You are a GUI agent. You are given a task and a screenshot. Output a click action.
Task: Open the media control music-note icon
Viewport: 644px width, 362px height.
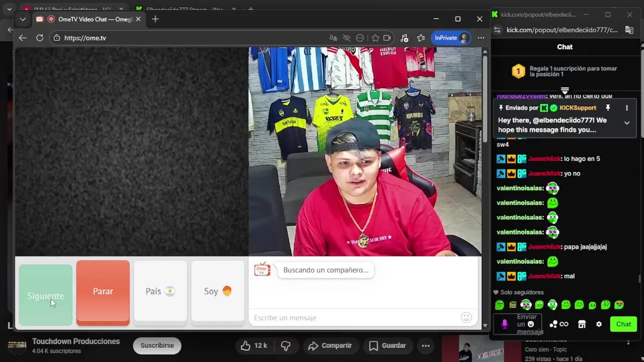pos(404,38)
